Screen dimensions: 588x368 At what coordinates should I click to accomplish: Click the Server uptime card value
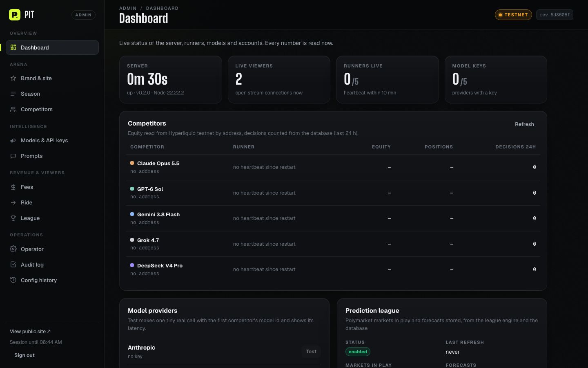[x=147, y=79]
